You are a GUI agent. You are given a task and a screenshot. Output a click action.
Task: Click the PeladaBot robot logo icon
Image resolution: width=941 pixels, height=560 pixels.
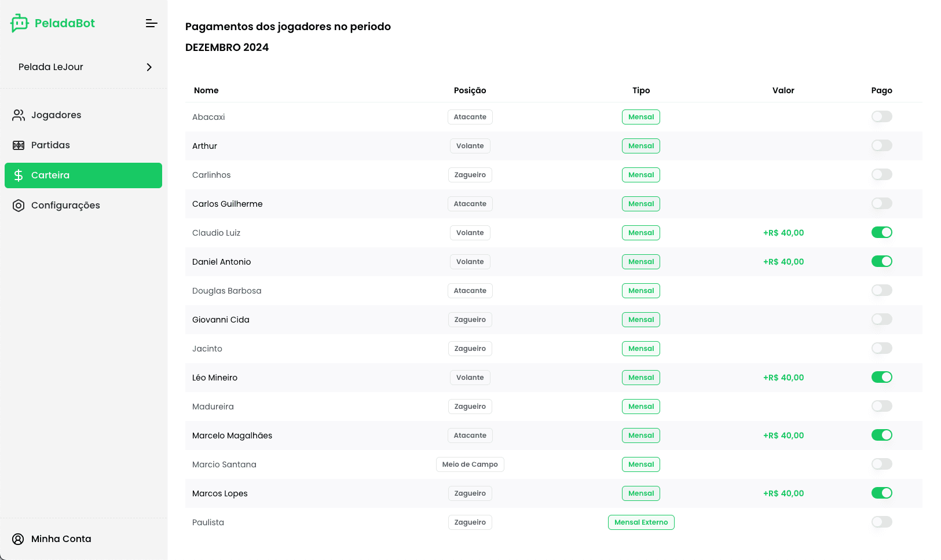pos(19,23)
